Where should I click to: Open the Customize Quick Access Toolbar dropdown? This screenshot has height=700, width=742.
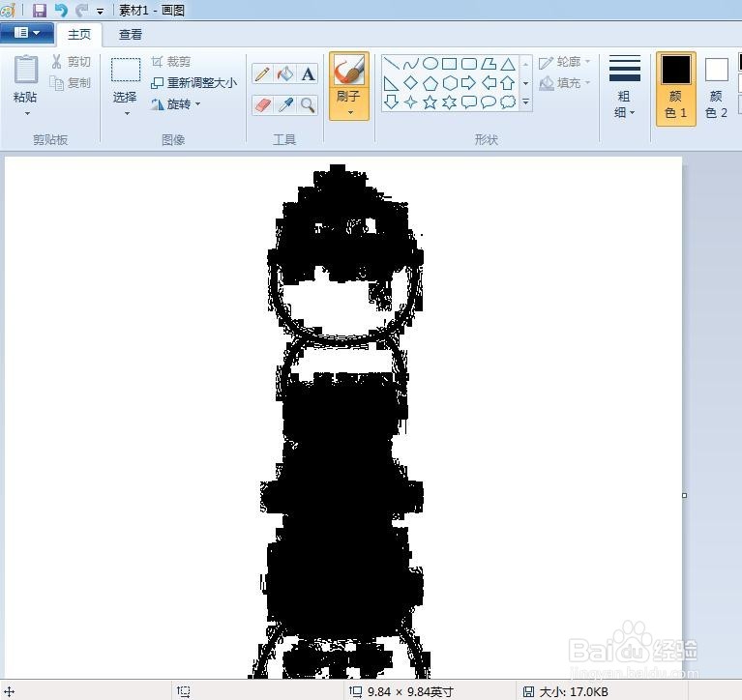click(100, 12)
